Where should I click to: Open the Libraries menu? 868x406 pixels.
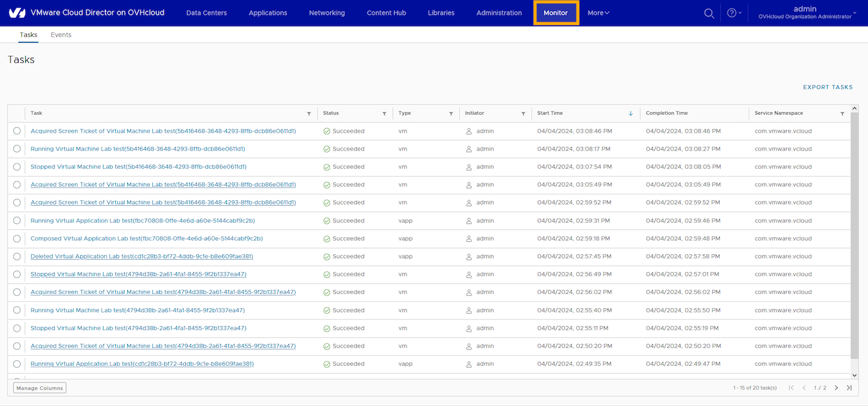click(x=441, y=13)
